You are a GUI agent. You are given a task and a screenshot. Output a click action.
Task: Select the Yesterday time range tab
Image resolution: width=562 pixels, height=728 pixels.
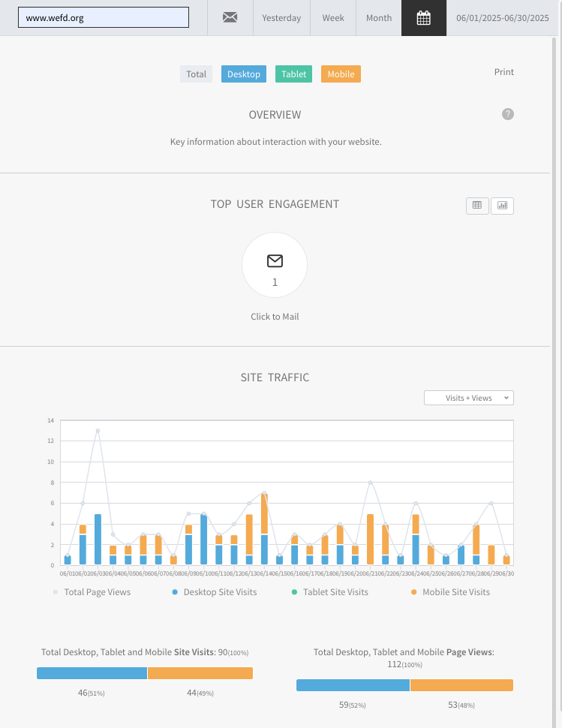pos(281,18)
